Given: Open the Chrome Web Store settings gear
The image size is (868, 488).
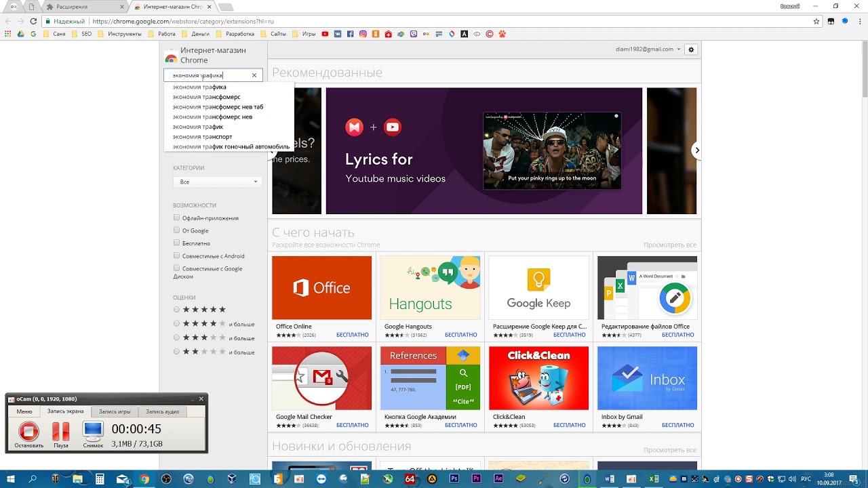Looking at the screenshot, I should coord(691,49).
